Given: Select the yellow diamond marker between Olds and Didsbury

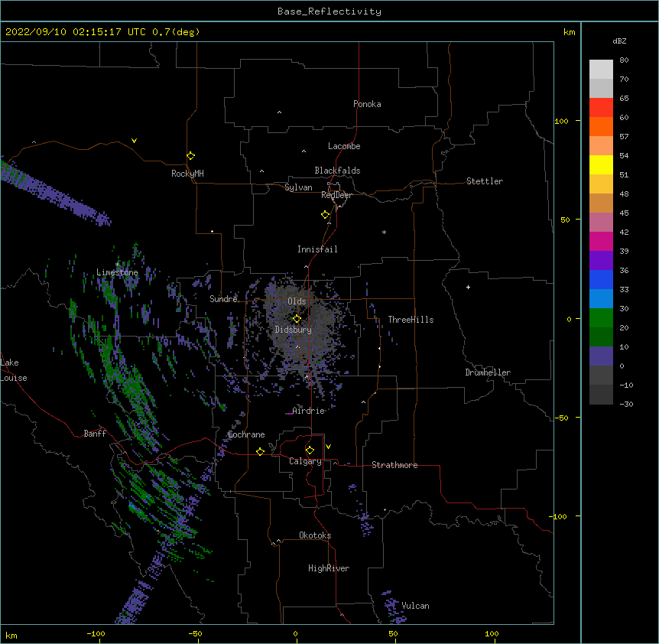Looking at the screenshot, I should [x=297, y=319].
